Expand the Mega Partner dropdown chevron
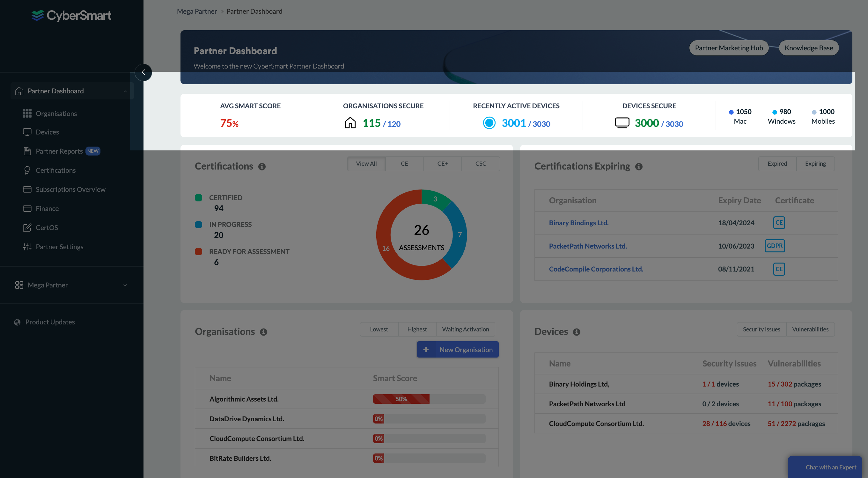This screenshot has height=478, width=868. (125, 285)
